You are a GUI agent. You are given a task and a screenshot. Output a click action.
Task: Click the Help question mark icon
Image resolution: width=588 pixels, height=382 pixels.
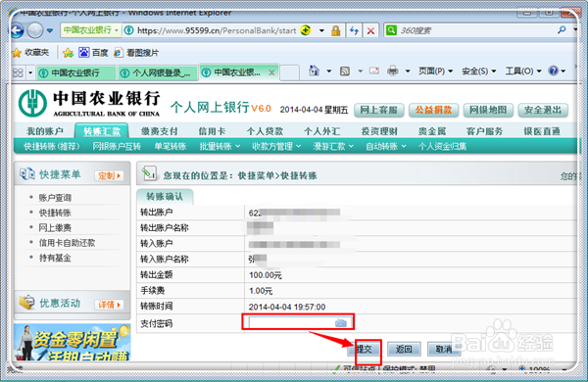tap(553, 71)
